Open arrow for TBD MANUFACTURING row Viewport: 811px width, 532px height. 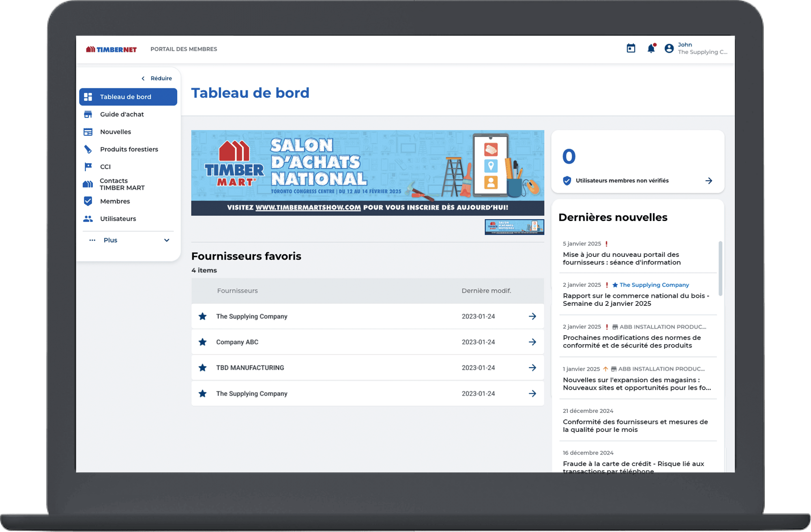532,368
